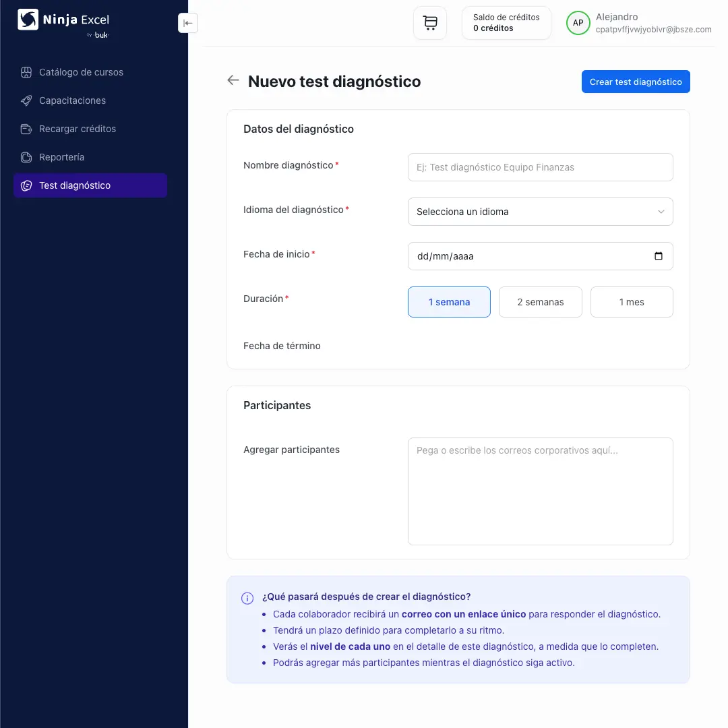
Task: Collapse the sidebar with the arrow button
Action: point(188,23)
